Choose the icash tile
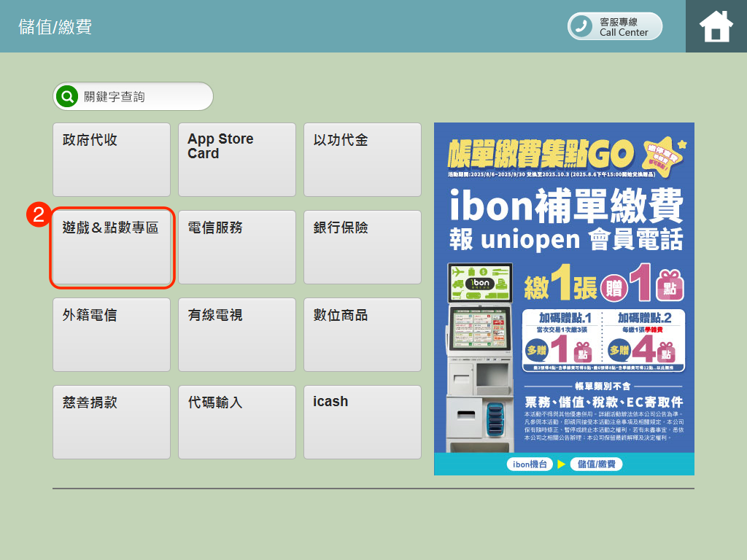The height and width of the screenshot is (560, 747). (363, 422)
